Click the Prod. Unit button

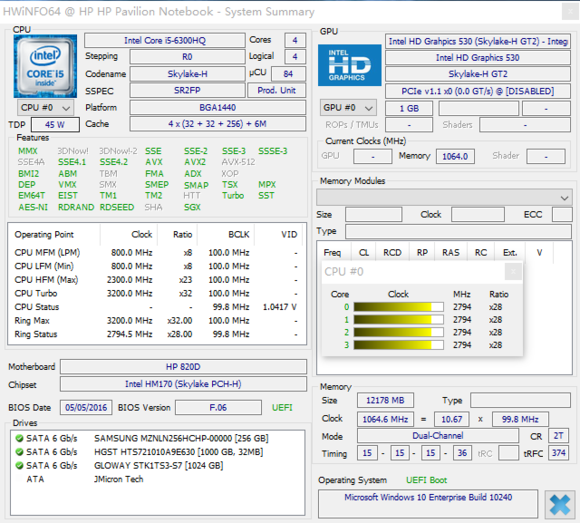click(x=276, y=90)
